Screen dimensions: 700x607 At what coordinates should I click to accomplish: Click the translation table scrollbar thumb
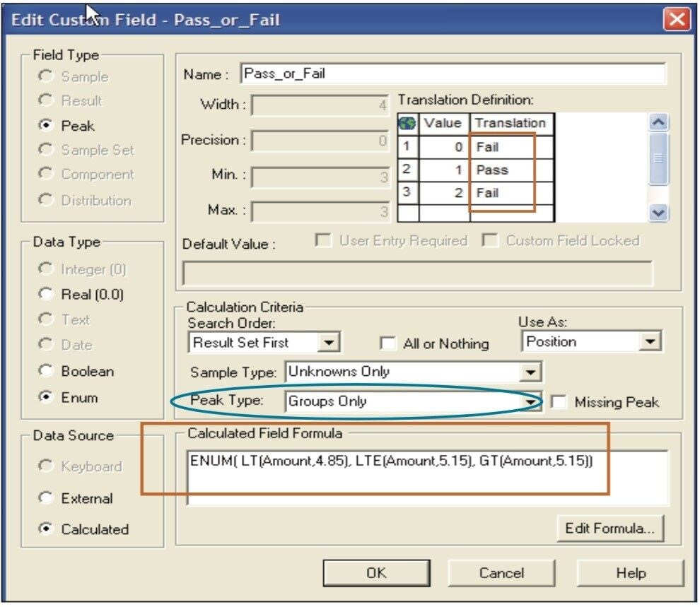[658, 158]
